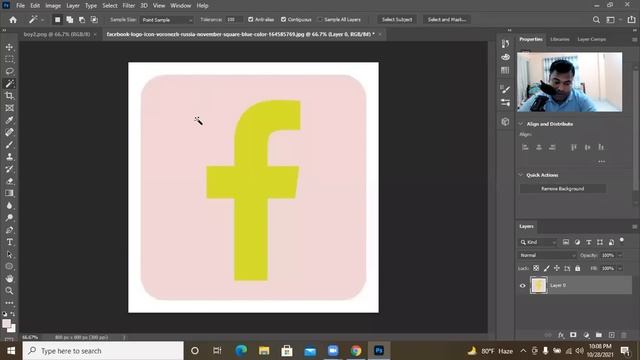Select the Frame tool

coord(9,108)
